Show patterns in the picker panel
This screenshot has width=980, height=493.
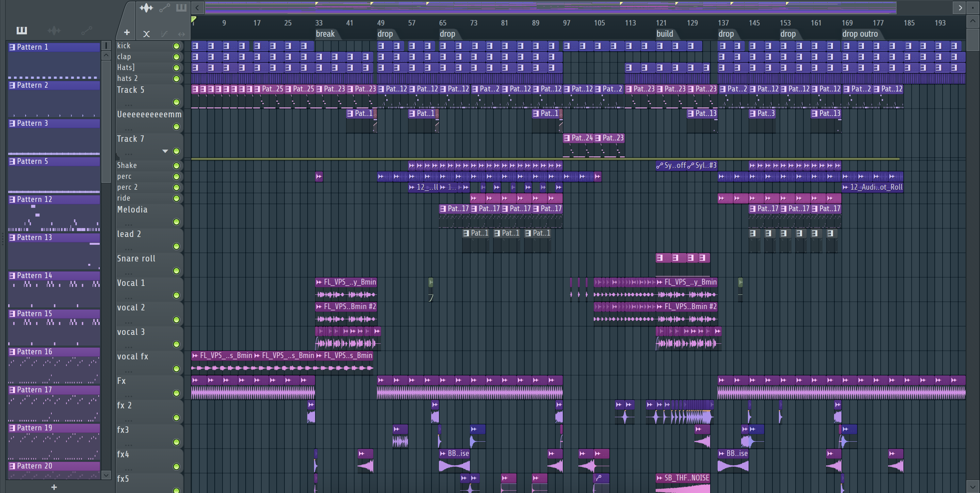[22, 30]
